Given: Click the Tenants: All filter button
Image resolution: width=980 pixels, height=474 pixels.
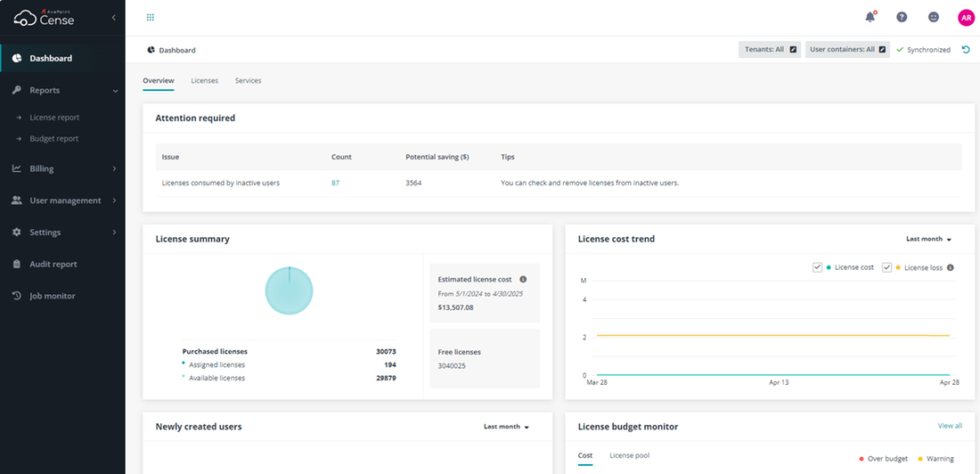Looking at the screenshot, I should (770, 50).
